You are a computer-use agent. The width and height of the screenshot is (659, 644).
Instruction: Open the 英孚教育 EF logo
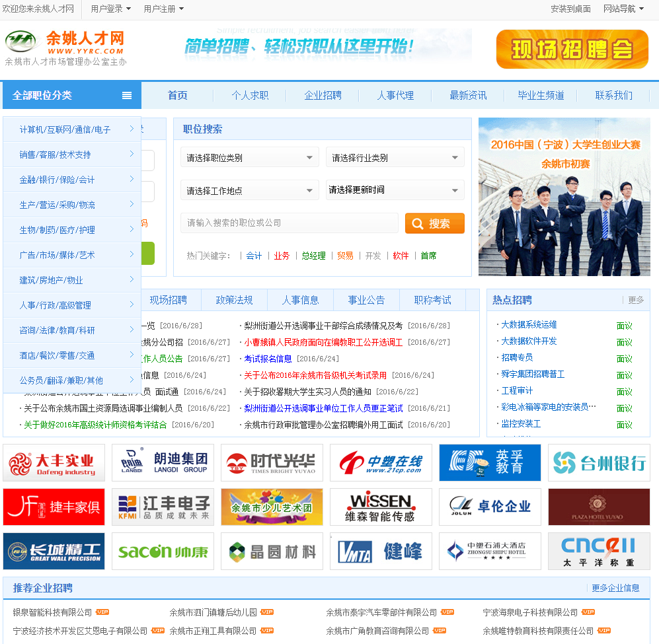point(490,462)
